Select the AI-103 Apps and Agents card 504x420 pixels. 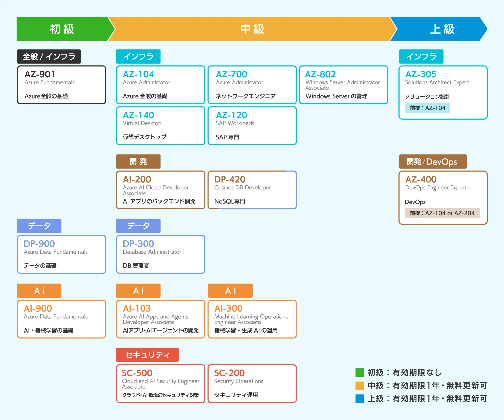[160, 319]
